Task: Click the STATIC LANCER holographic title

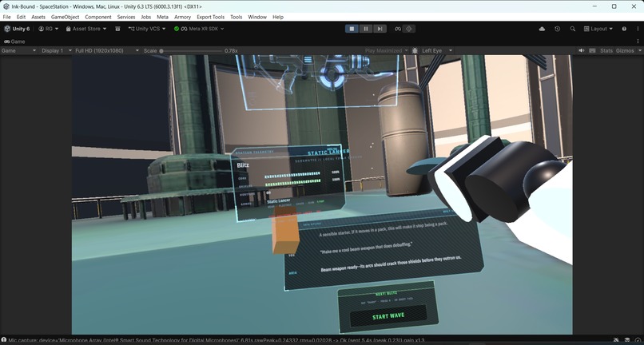Action: pyautogui.click(x=328, y=153)
